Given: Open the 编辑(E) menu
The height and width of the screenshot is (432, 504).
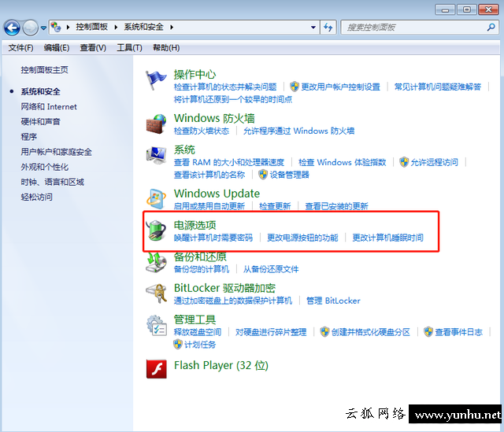Looking at the screenshot, I should tap(57, 48).
